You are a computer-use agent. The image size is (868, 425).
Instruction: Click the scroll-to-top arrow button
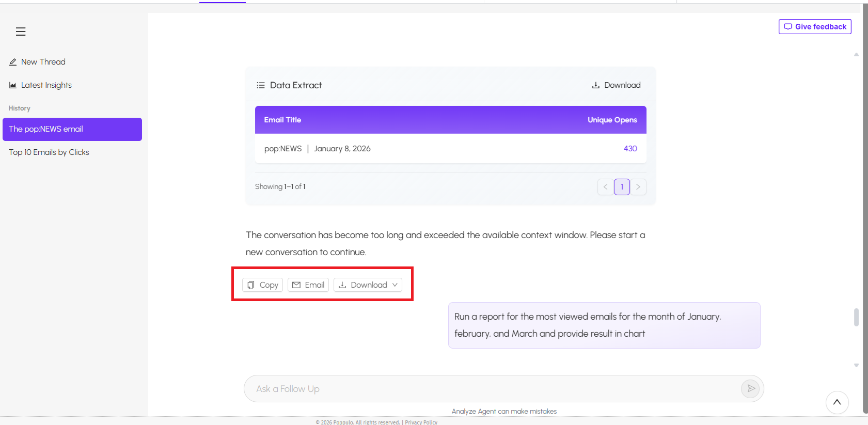coord(837,402)
